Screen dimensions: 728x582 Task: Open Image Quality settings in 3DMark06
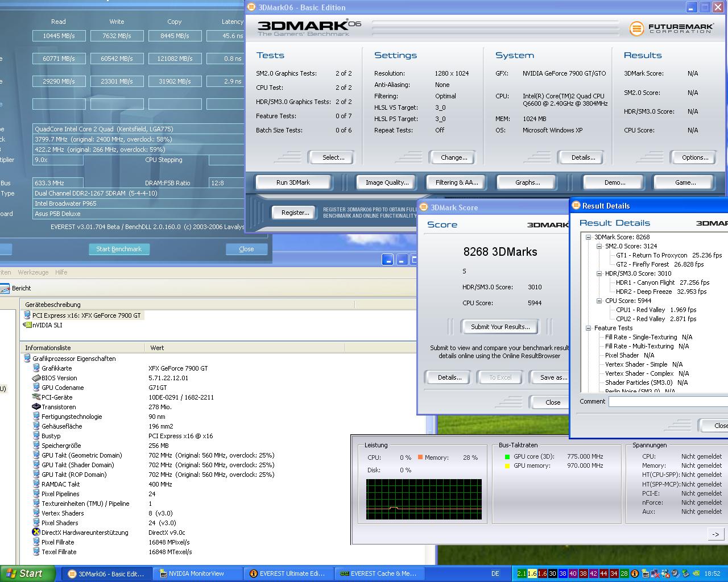(x=387, y=182)
